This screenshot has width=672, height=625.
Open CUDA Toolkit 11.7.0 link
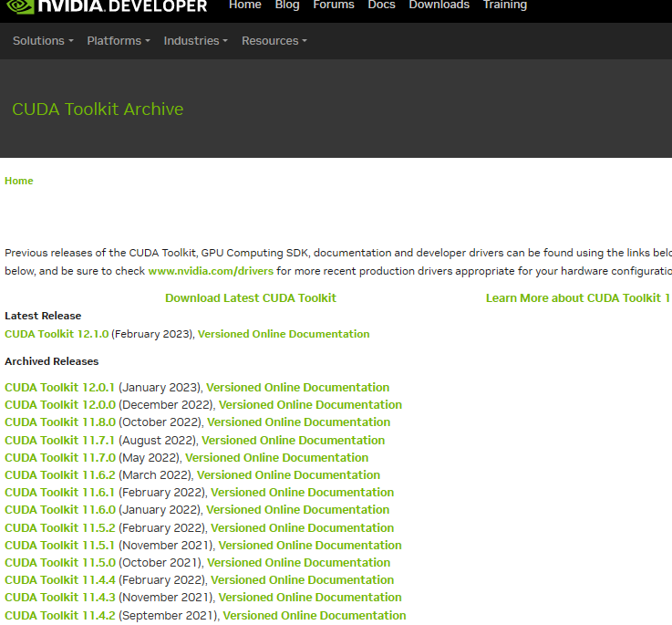coord(60,458)
